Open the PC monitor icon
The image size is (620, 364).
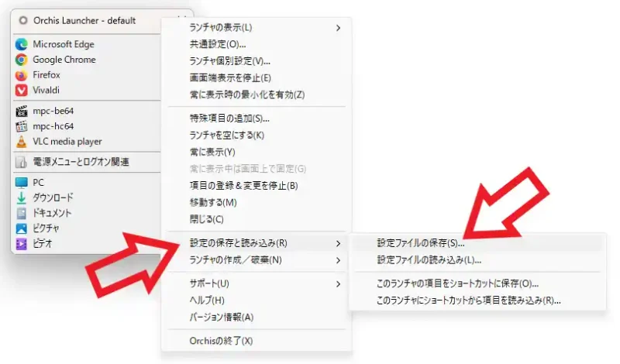22,183
